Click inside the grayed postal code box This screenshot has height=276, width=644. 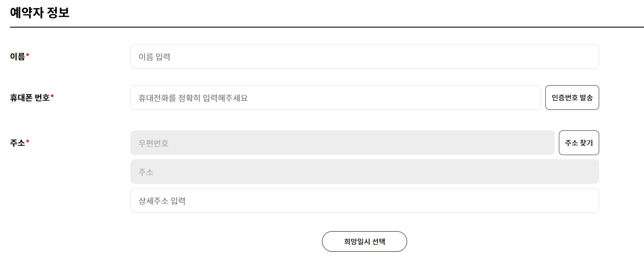point(342,143)
